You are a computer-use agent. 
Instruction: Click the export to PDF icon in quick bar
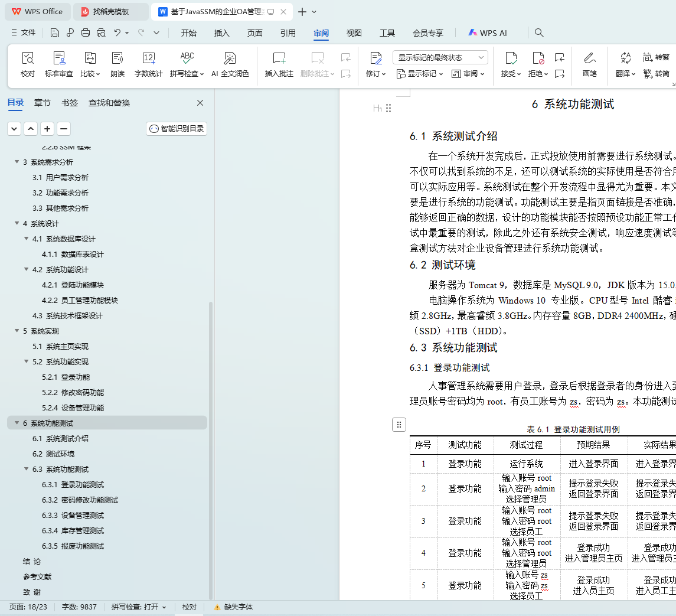pyautogui.click(x=70, y=33)
